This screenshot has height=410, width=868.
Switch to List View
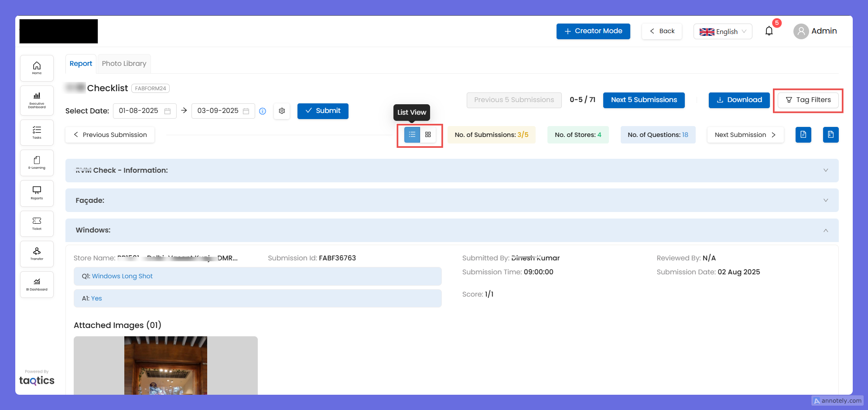coord(412,135)
